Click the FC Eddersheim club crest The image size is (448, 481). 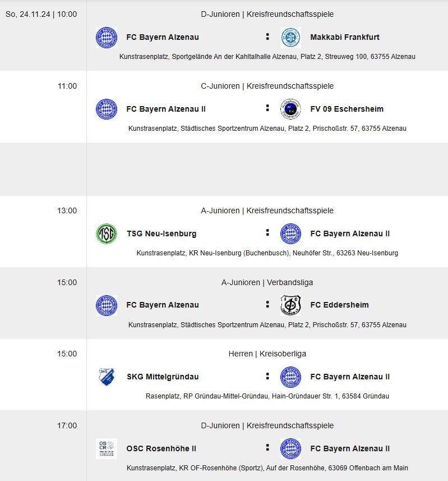click(x=290, y=305)
